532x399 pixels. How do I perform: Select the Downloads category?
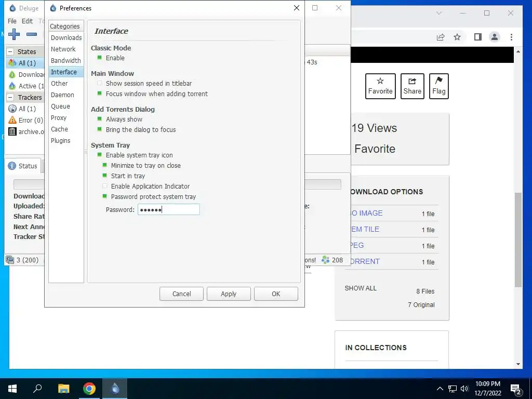coord(66,37)
